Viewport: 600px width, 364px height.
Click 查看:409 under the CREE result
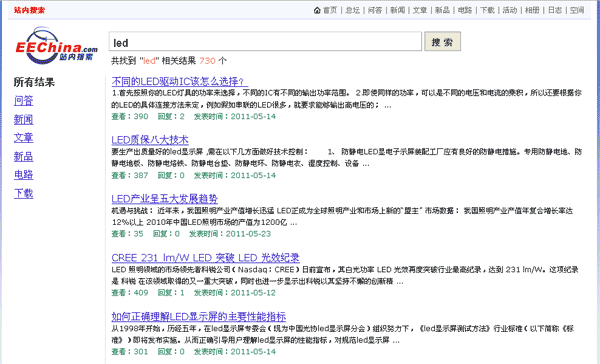coord(130,293)
